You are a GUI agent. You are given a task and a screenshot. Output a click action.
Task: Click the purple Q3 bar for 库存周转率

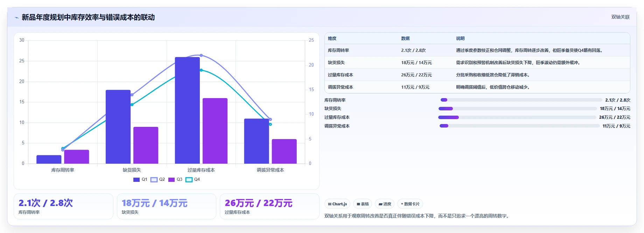[x=76, y=157]
